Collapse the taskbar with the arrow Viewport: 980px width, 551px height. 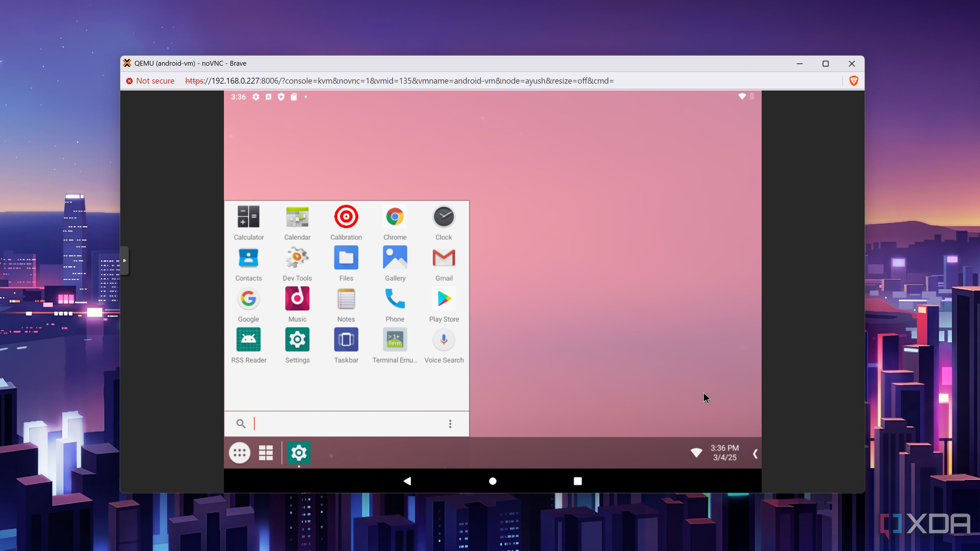[x=755, y=453]
